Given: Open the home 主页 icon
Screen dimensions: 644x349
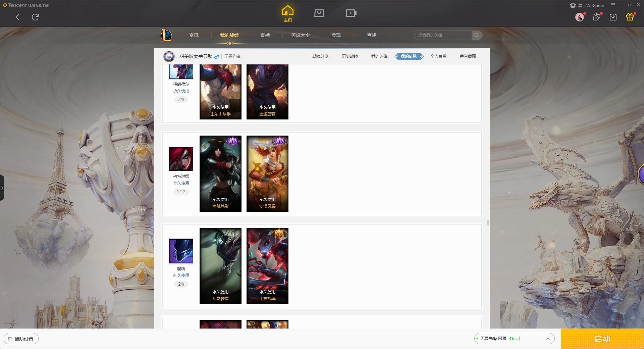Looking at the screenshot, I should click(x=287, y=14).
